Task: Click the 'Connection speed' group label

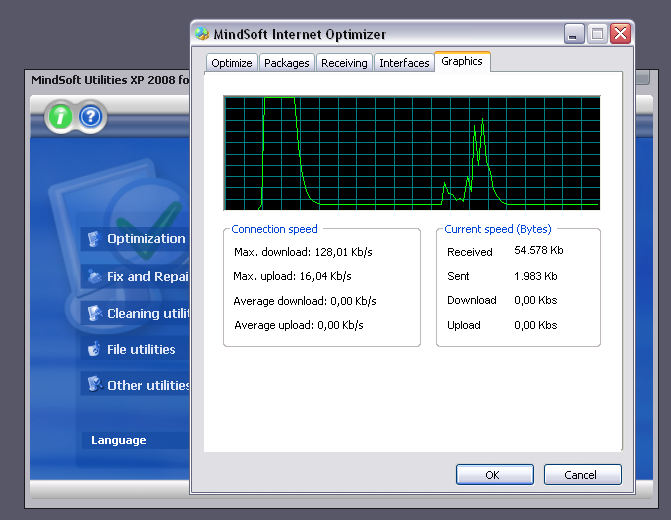Action: (274, 229)
